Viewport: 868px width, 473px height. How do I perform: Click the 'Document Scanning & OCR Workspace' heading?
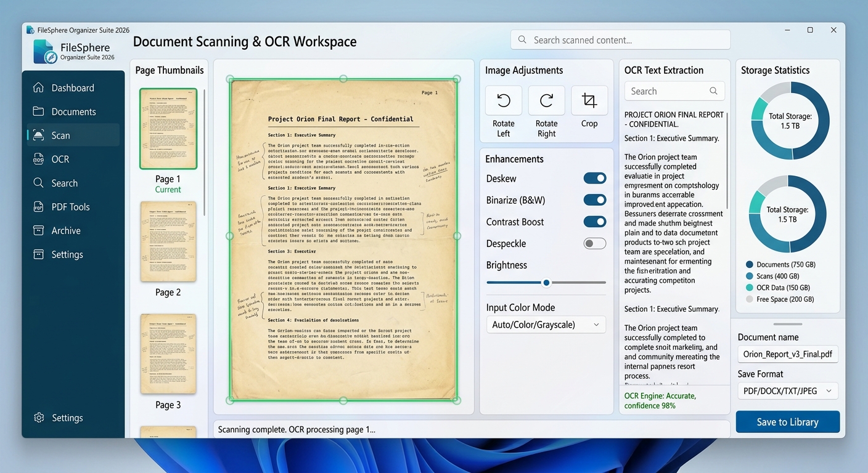pyautogui.click(x=245, y=42)
